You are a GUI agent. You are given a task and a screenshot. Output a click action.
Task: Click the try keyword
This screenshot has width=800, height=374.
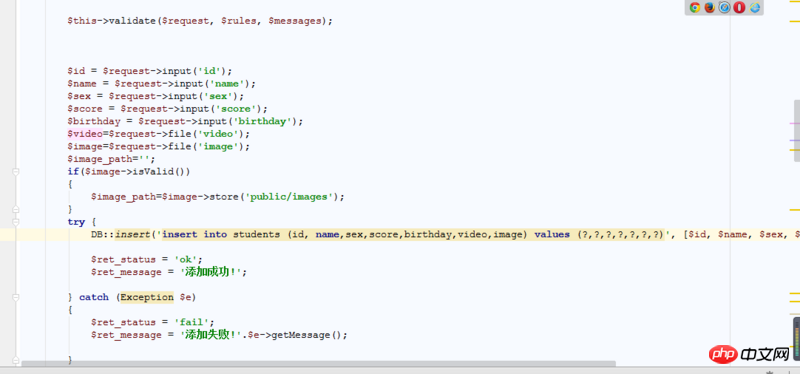[x=76, y=222]
